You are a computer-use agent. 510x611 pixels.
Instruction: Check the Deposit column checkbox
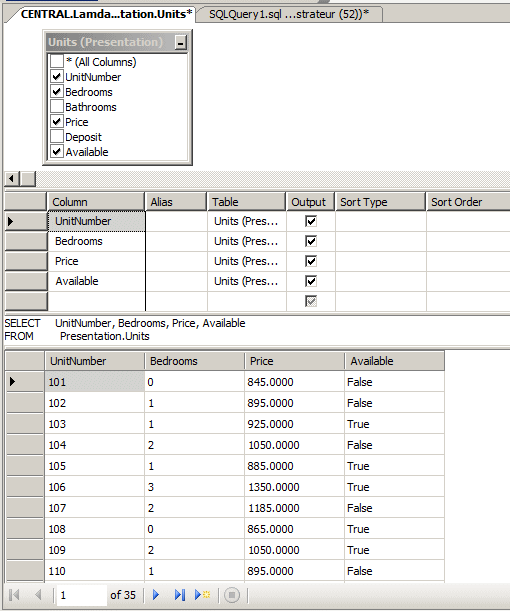(57, 136)
